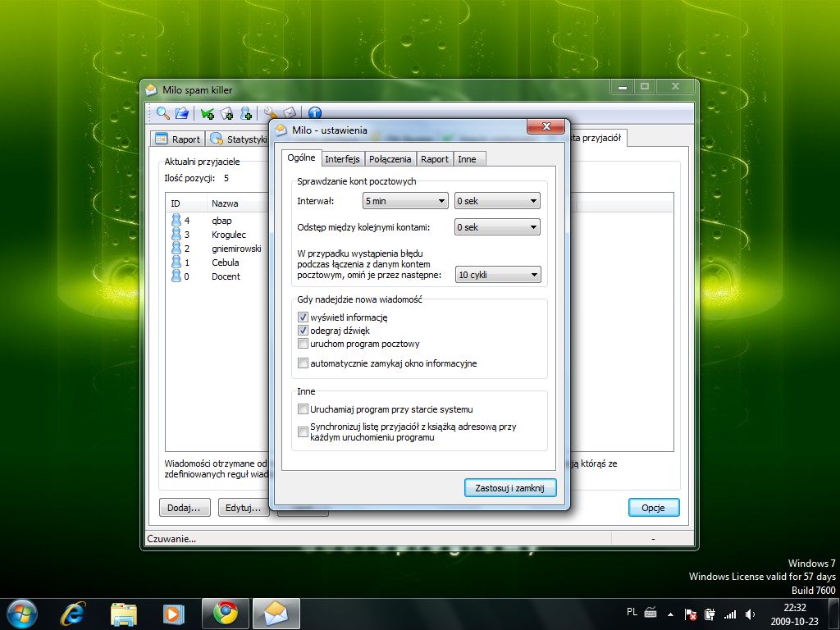Click the taskbar clock 22:32
Screen dimensions: 840x630
tap(794, 608)
